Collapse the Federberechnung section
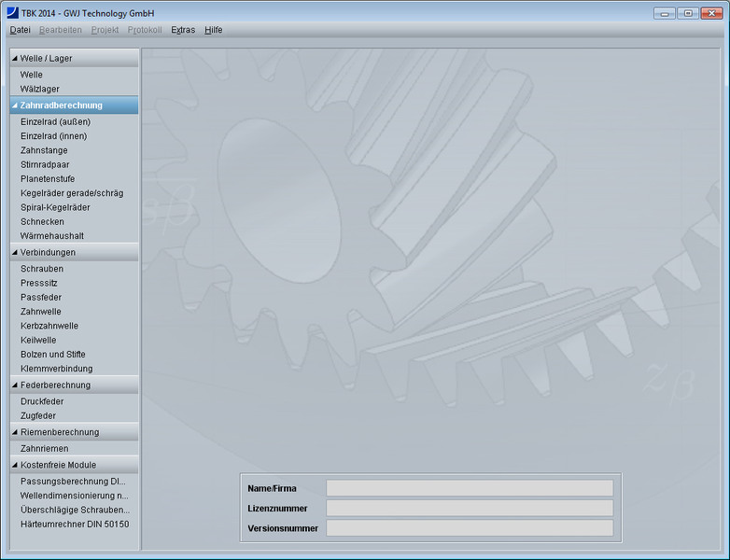 pos(15,385)
